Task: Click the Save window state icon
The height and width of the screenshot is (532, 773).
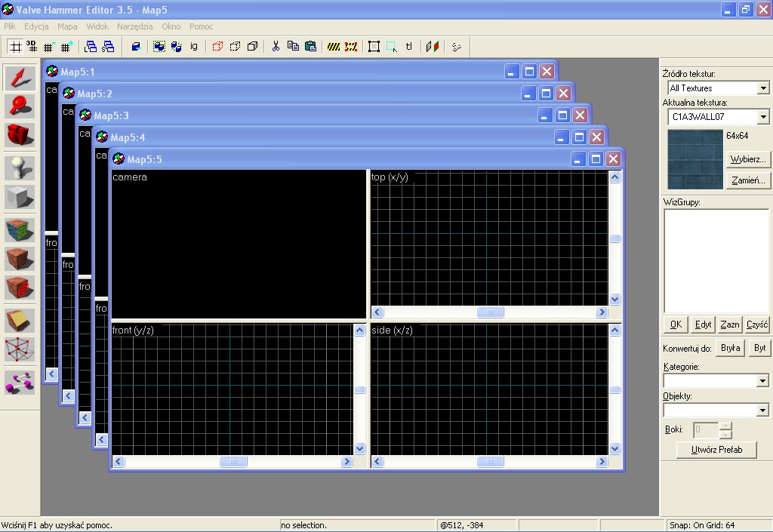Action: click(x=108, y=47)
